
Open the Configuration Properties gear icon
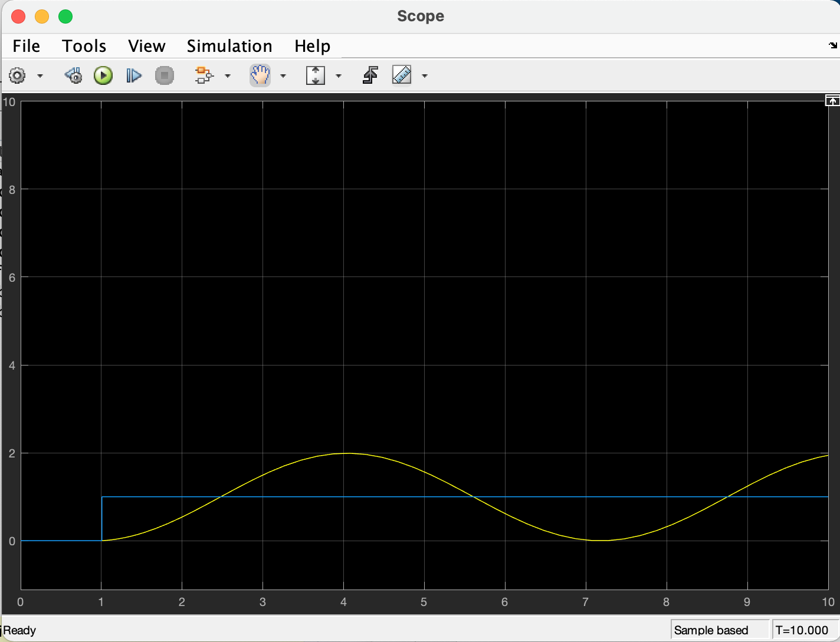click(x=17, y=75)
